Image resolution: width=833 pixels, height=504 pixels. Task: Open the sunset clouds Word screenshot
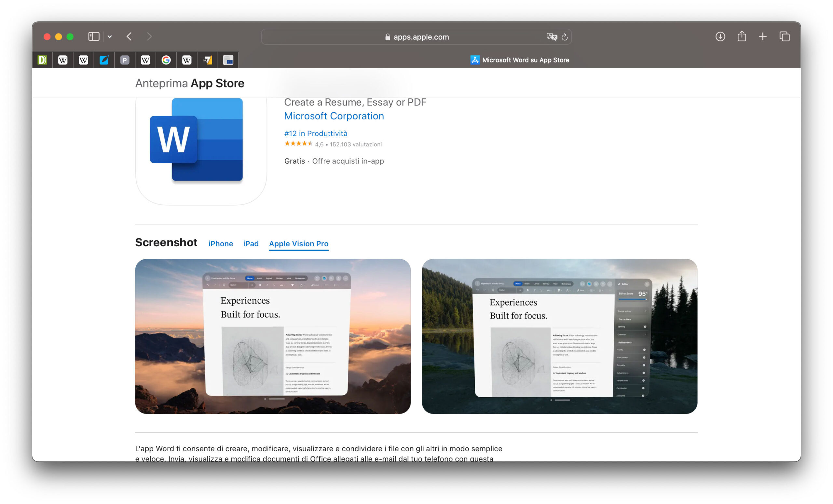coord(272,336)
